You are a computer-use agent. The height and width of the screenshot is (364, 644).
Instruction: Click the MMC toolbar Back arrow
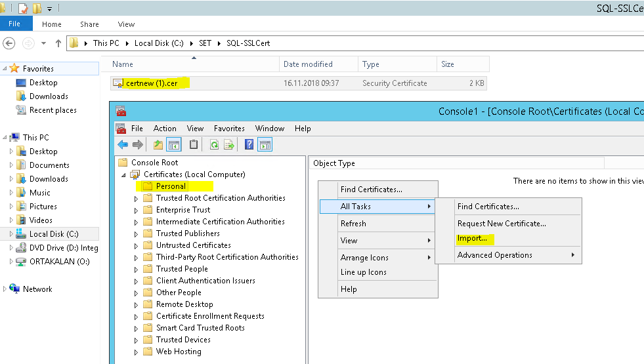click(x=123, y=145)
